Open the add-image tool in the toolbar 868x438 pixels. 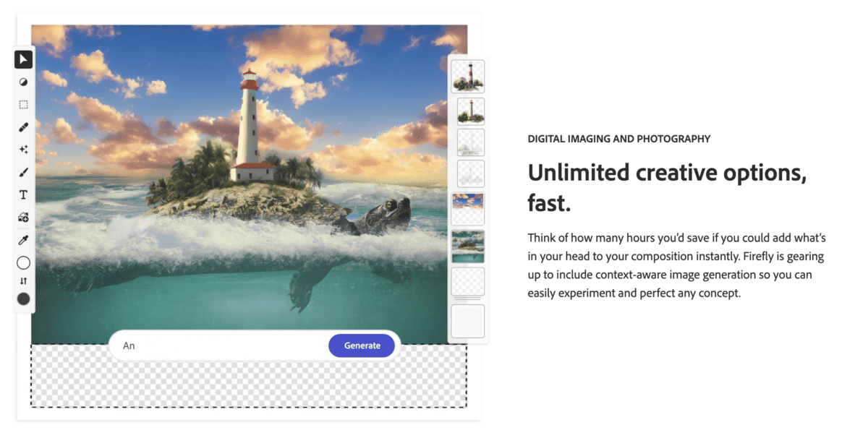point(23,217)
